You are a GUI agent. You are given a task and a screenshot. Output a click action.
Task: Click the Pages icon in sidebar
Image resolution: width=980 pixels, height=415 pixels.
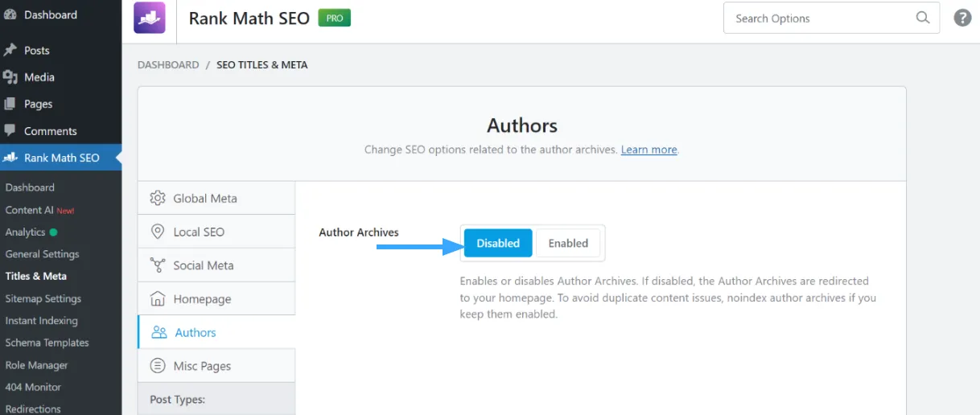click(x=10, y=104)
